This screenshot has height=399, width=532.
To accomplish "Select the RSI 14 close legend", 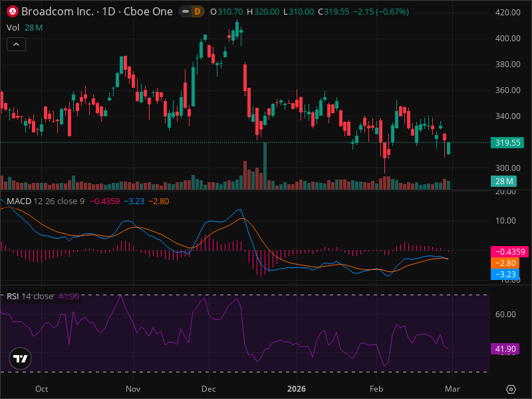I will pyautogui.click(x=30, y=296).
